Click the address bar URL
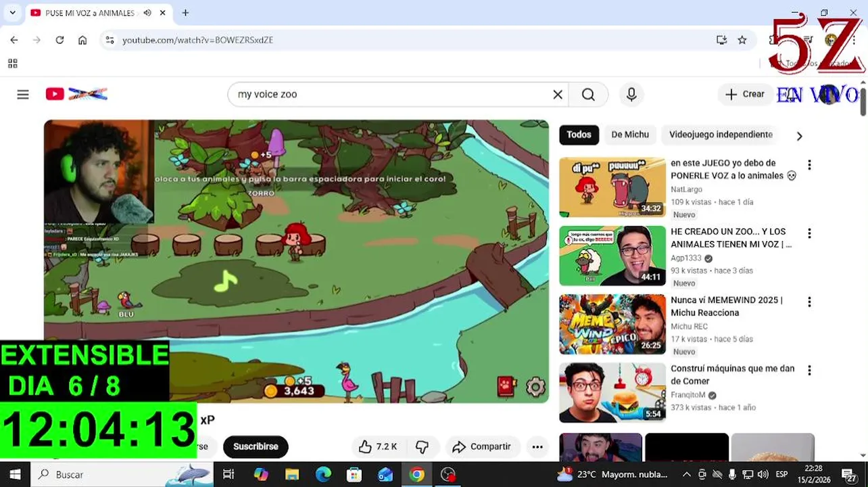This screenshot has width=868, height=487. (197, 40)
